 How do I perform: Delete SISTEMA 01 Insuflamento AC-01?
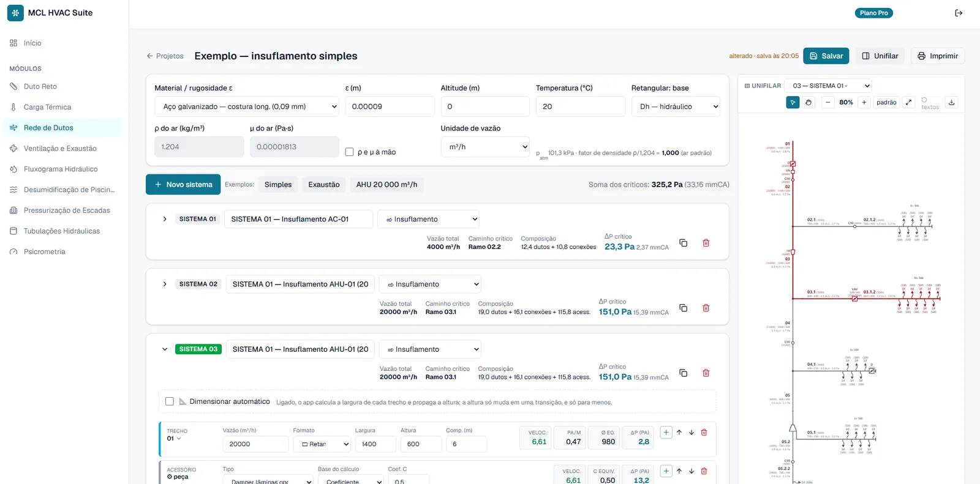click(706, 243)
